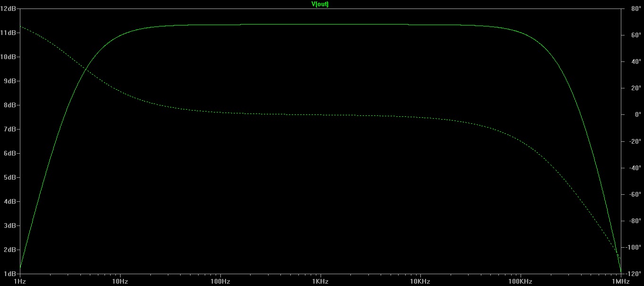Select the 7dB magnitude axis label
644x286 pixels.
point(10,129)
